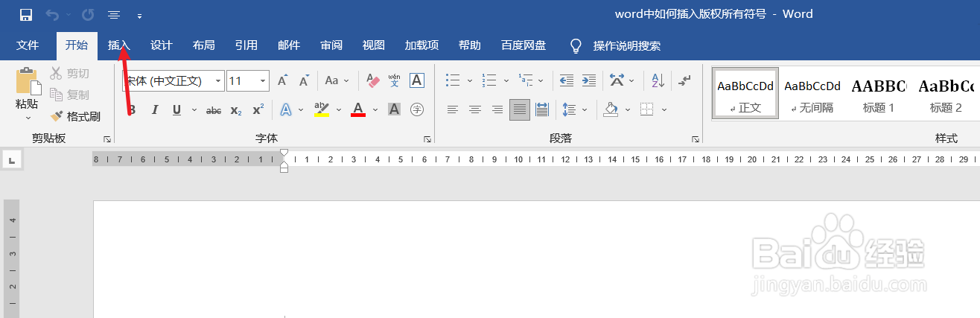Apply the 标题 1 style
The width and height of the screenshot is (980, 318).
pos(879,93)
